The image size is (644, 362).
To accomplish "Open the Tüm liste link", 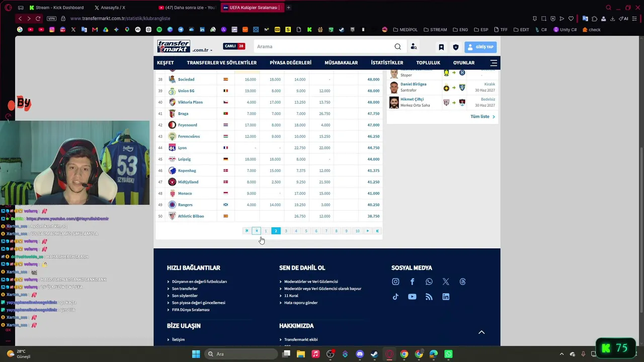I will (x=482, y=117).
